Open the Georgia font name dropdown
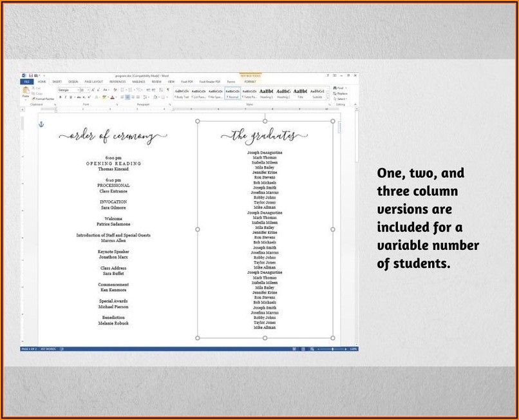Screen dimensions: 519x420 click(x=79, y=90)
